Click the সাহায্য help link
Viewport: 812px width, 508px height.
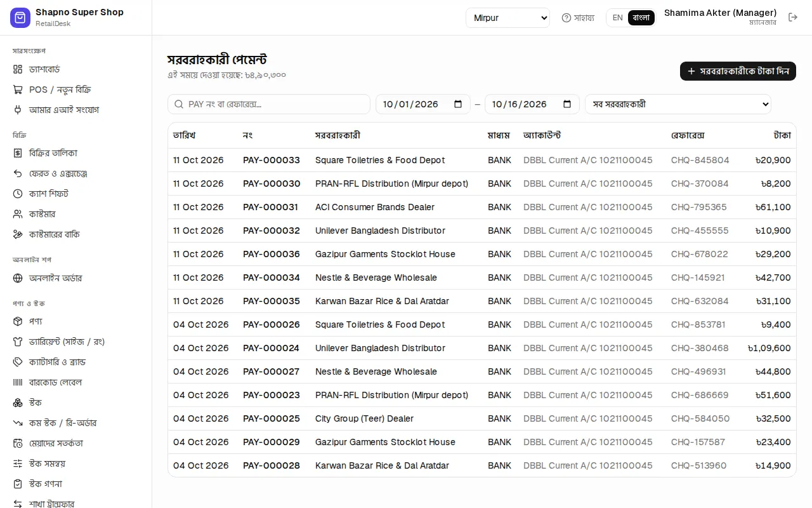578,18
